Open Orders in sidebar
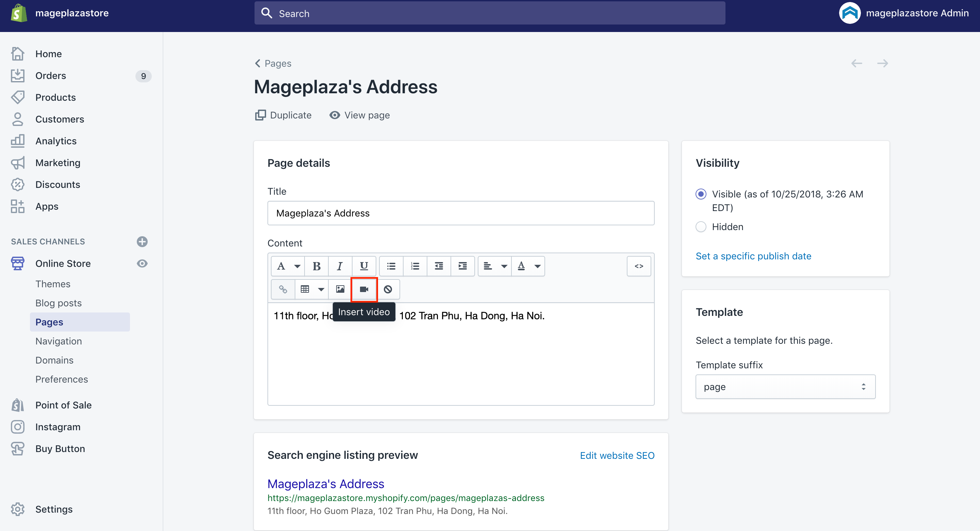Screen dimensions: 980x531 click(x=51, y=76)
